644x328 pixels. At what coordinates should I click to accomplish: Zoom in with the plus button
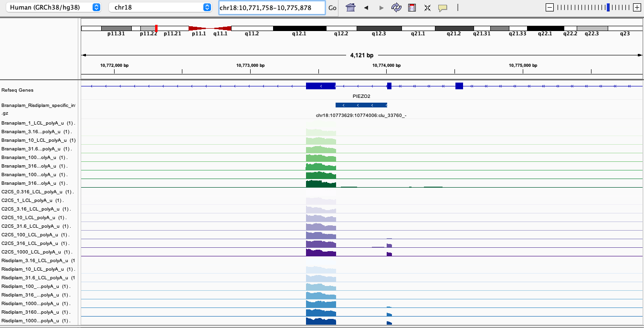coord(636,7)
